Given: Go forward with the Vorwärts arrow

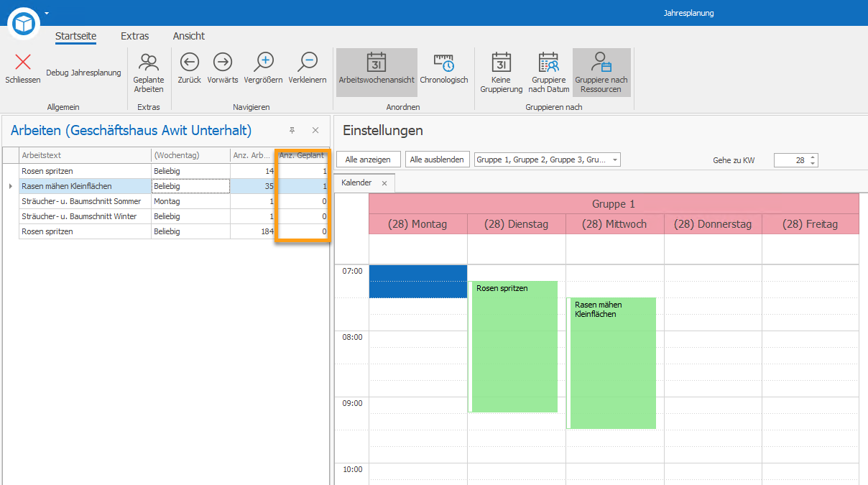Looking at the screenshot, I should (223, 62).
